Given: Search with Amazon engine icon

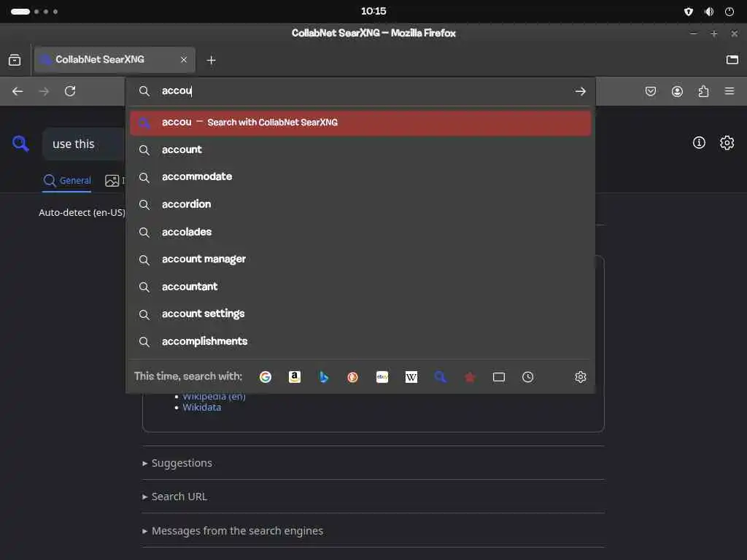Looking at the screenshot, I should (295, 377).
